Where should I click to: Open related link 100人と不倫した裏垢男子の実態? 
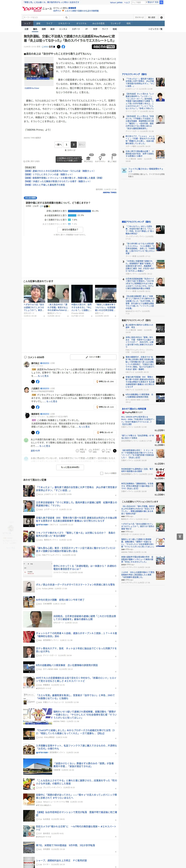click(x=45, y=185)
